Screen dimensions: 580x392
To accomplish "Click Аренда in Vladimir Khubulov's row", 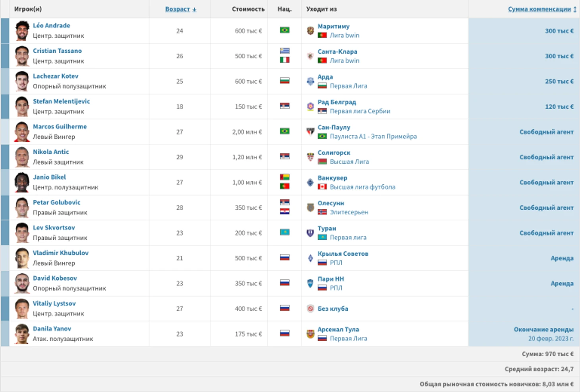I will click(562, 258).
